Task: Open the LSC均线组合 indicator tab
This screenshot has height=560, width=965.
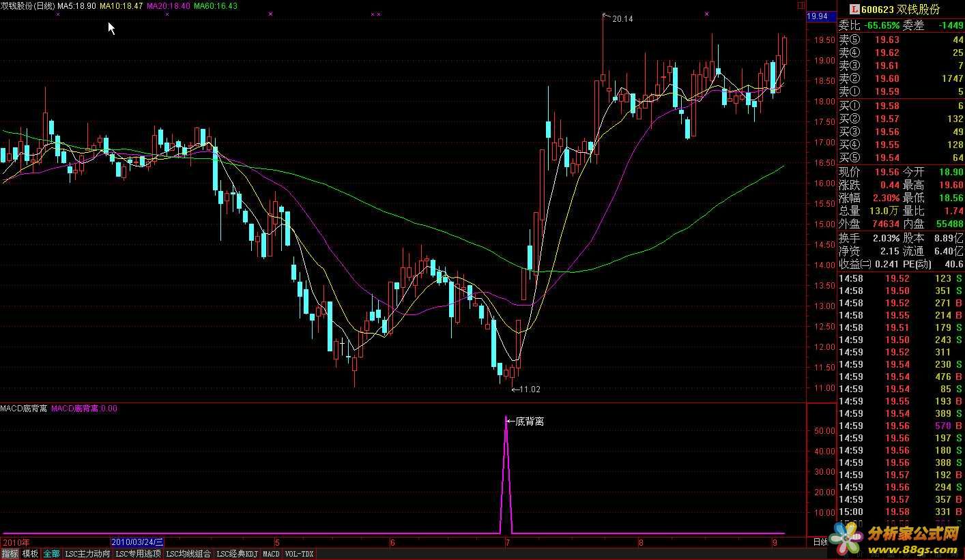Action: 188,554
